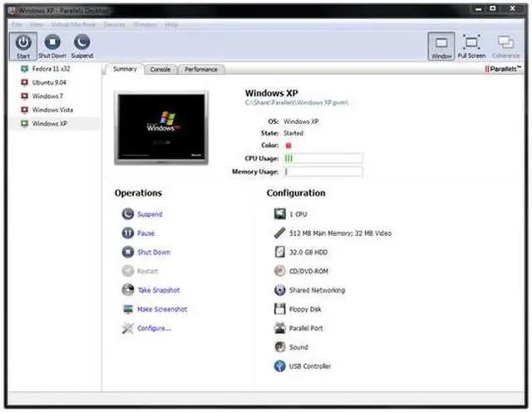This screenshot has height=413, width=532.
Task: Click the Take Snapshot link
Action: point(159,290)
